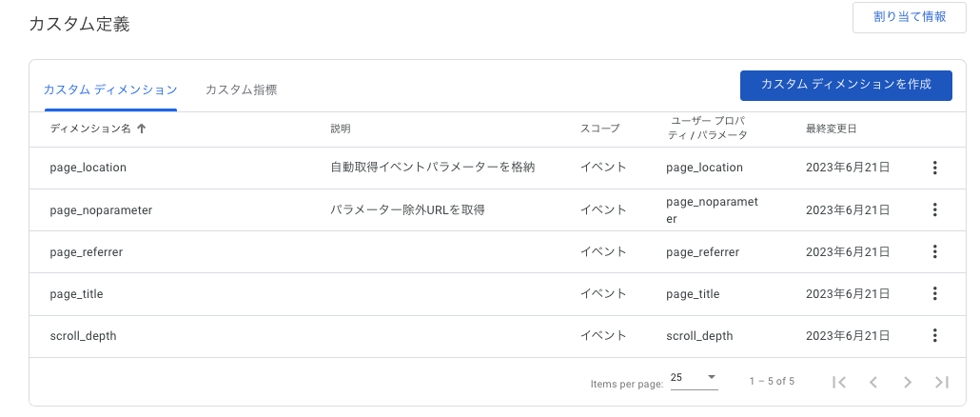The width and height of the screenshot is (980, 417).
Task: Open the Items per page dropdown
Action: (x=694, y=378)
